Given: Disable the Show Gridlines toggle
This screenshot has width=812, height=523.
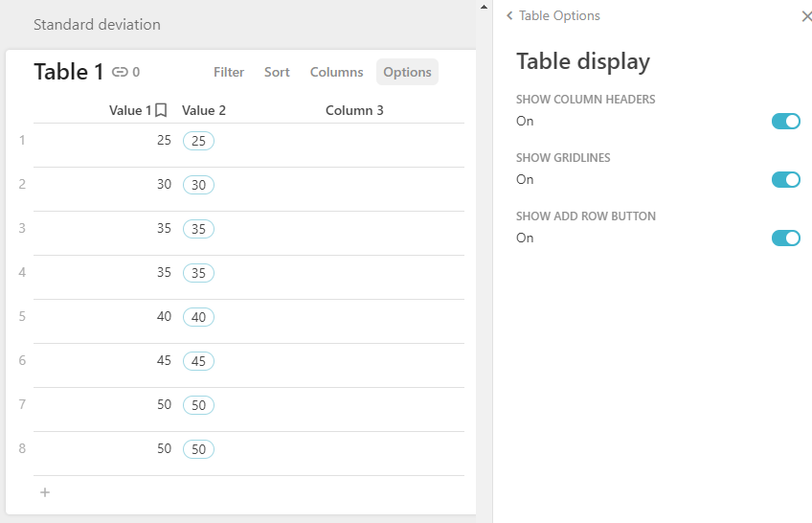Looking at the screenshot, I should (785, 180).
